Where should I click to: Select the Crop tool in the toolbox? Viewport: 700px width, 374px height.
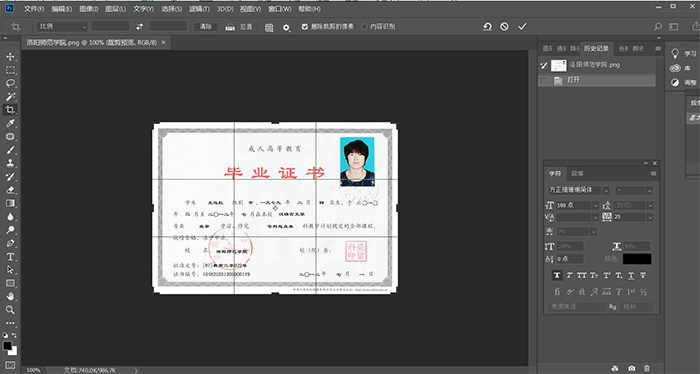point(10,110)
